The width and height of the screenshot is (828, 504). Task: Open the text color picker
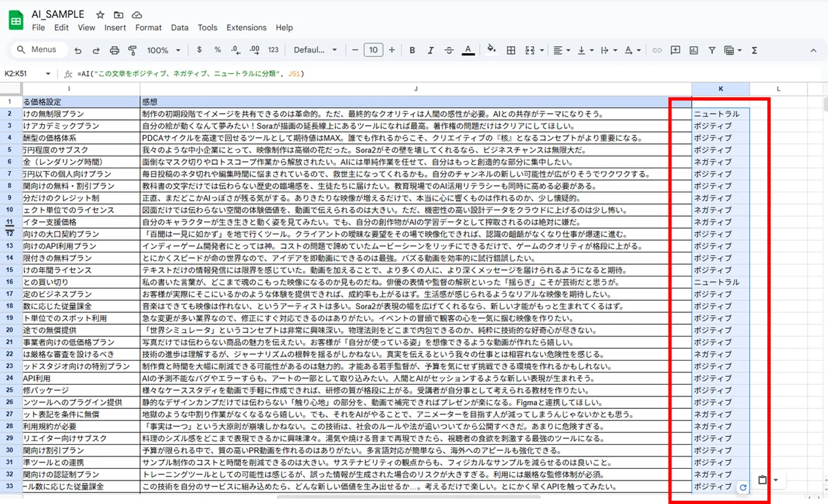(468, 50)
